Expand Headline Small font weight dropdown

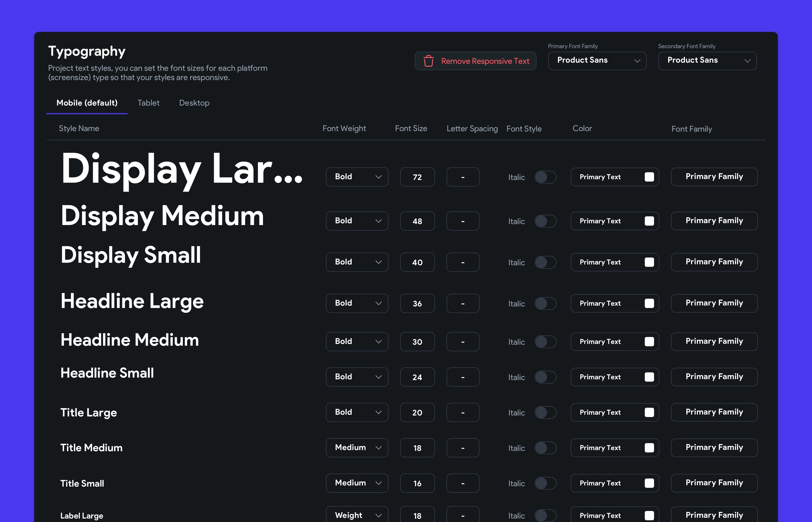[x=357, y=377]
